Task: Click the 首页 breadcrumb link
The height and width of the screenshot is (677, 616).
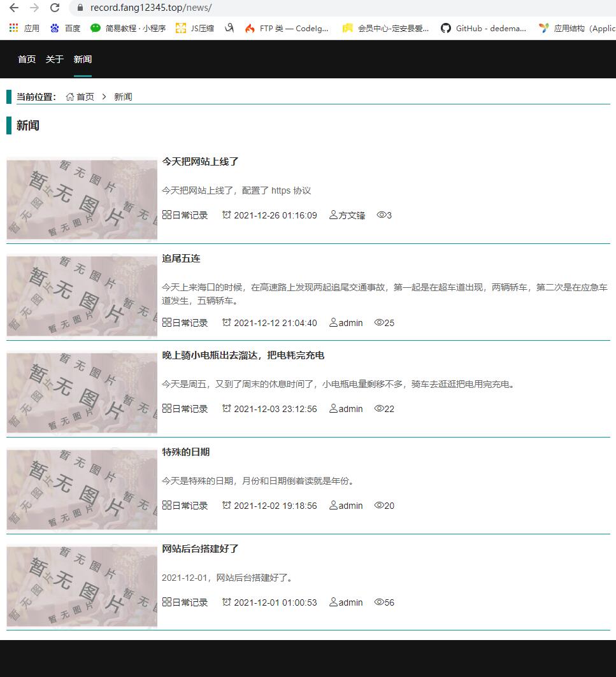Action: (x=85, y=97)
